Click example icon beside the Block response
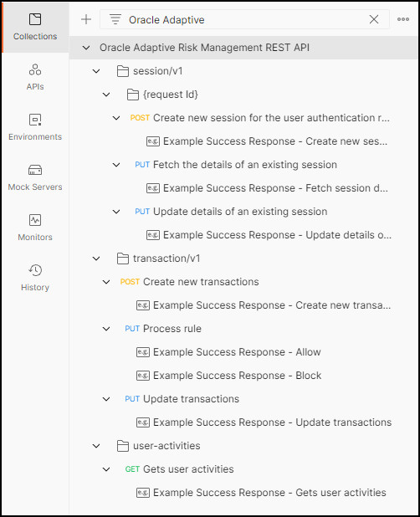The height and width of the screenshot is (517, 420). (143, 376)
